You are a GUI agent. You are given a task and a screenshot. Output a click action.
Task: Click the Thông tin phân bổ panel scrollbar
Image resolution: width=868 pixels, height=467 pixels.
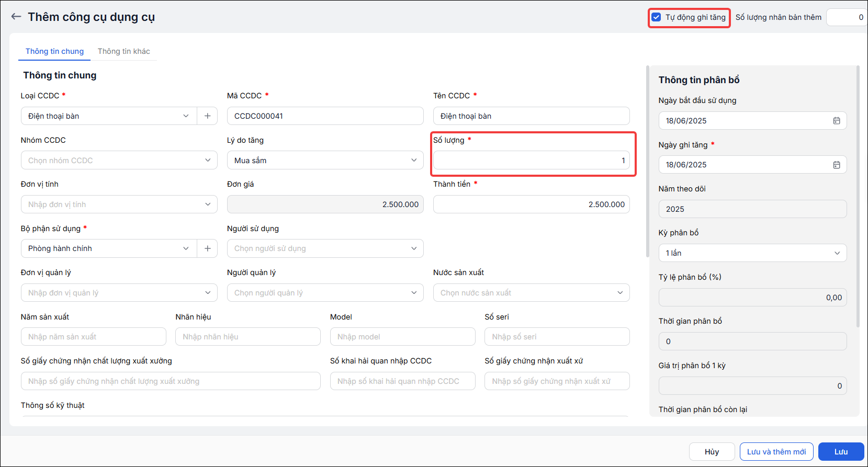tap(858, 196)
